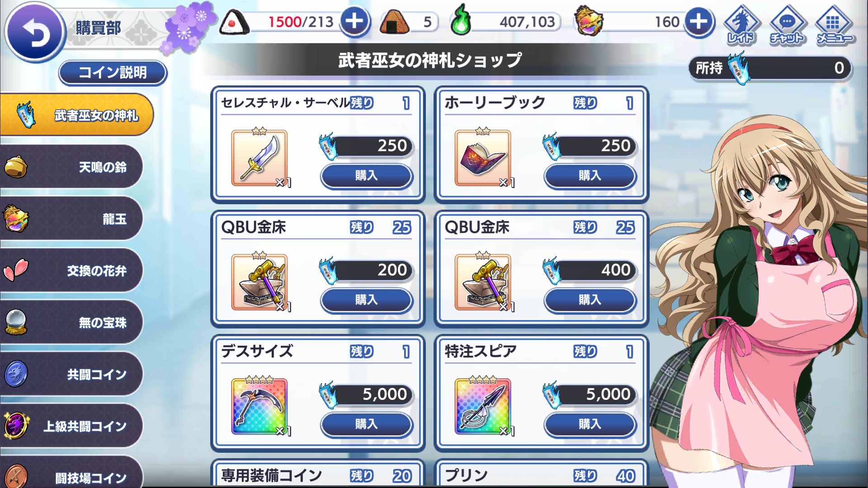
Task: Select the 特注スピア spear item icon
Action: 483,406
